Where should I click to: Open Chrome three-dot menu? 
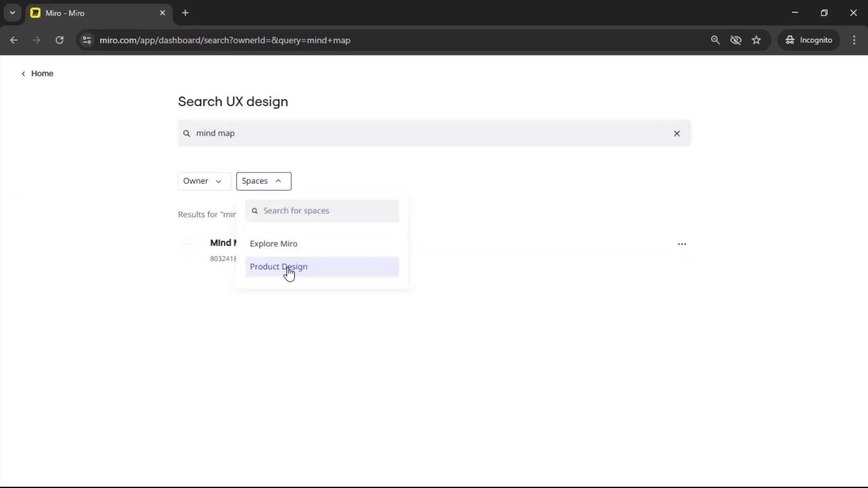854,40
